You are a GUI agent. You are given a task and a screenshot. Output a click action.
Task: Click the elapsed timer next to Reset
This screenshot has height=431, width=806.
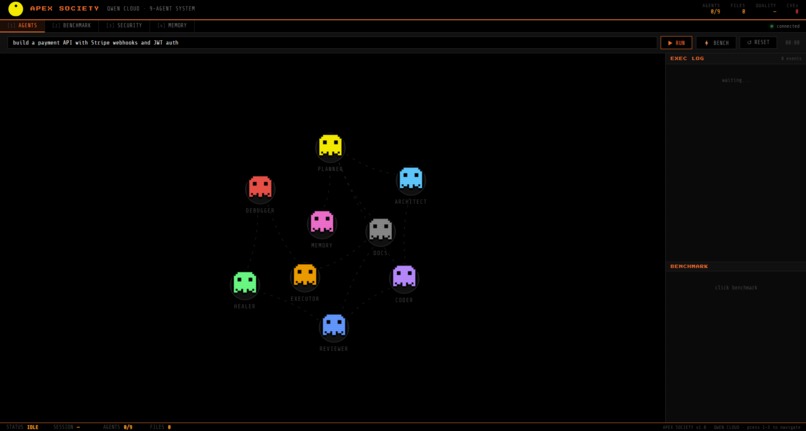(x=792, y=43)
